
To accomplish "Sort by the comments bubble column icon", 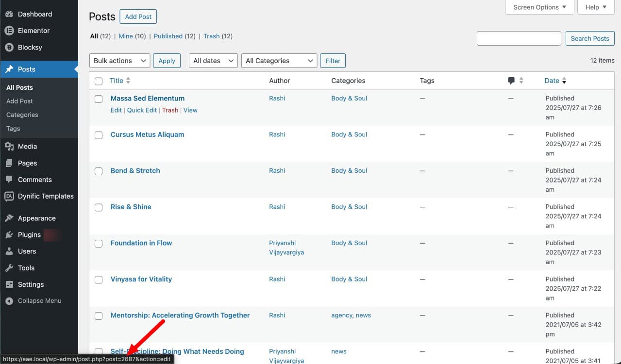I will [511, 81].
